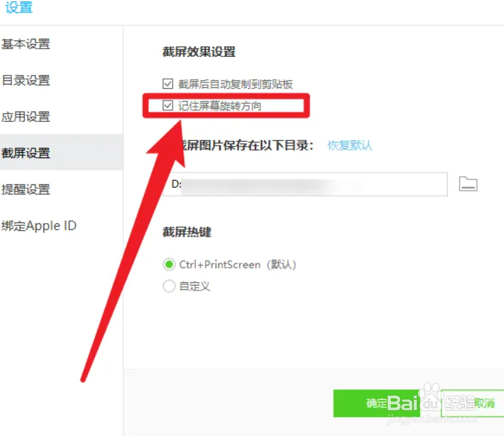Open the 绑定Apple ID section
Screen dimensions: 504x436
point(39,225)
